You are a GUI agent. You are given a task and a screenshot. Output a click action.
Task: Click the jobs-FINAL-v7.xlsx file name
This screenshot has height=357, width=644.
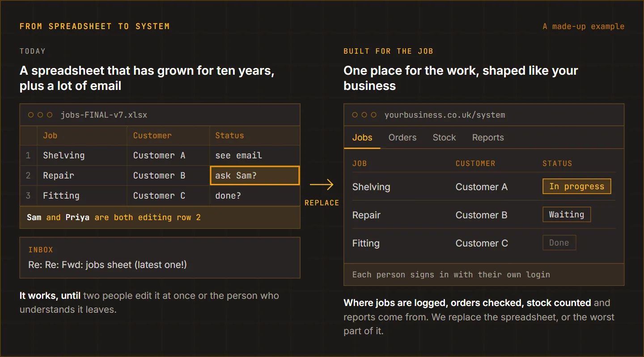tap(104, 115)
